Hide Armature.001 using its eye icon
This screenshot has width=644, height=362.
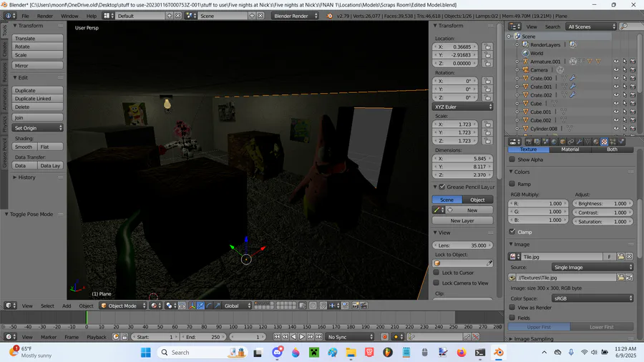coord(615,62)
